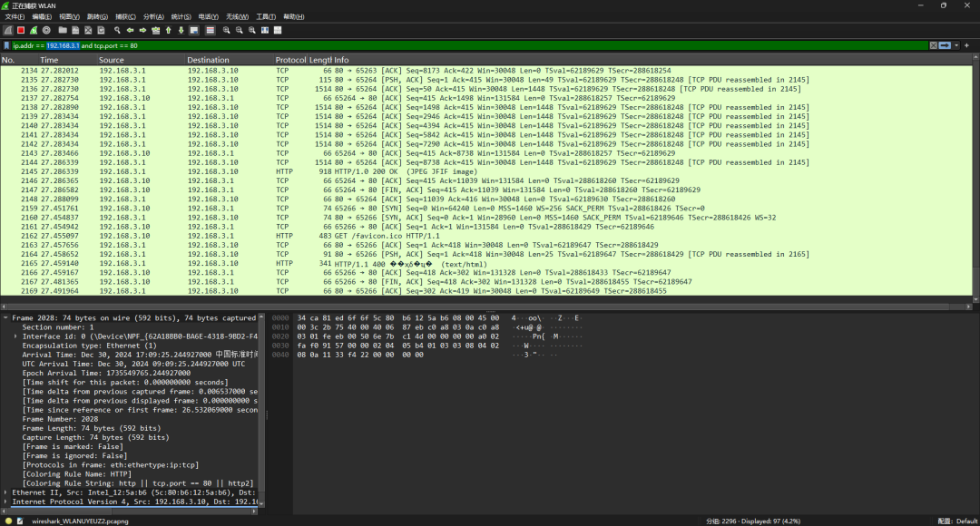Screen dimensions: 980x526
Task: Clear the display filter with X
Action: [933, 45]
